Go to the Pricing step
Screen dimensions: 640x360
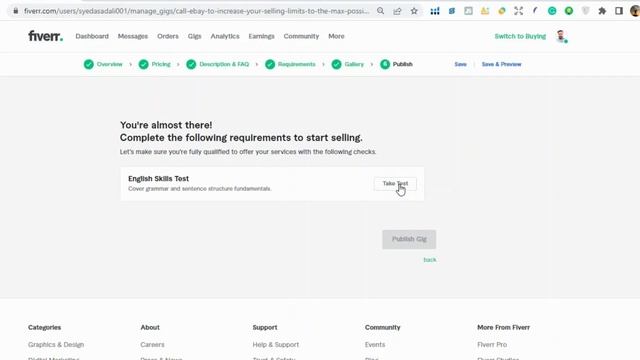click(161, 64)
